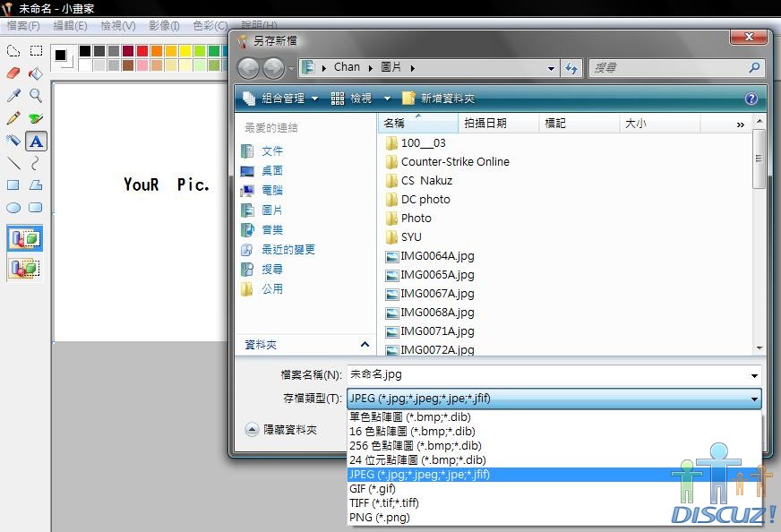Click the help question mark icon
This screenshot has width=781, height=532.
(751, 99)
